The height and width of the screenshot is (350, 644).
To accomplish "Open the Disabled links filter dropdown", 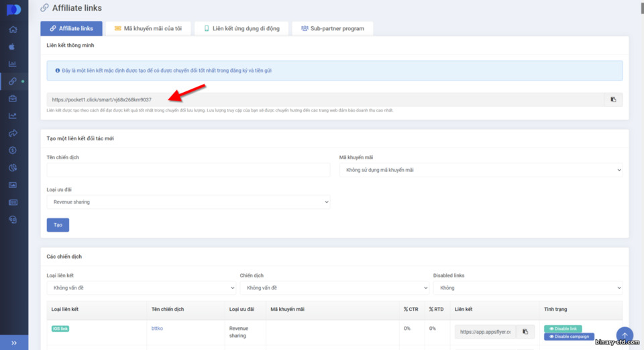I will point(528,288).
